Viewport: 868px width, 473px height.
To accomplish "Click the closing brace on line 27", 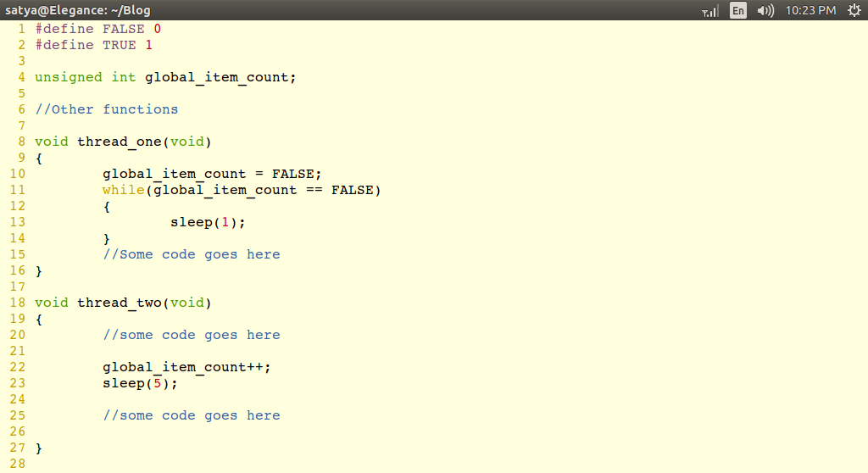I will pos(39,448).
